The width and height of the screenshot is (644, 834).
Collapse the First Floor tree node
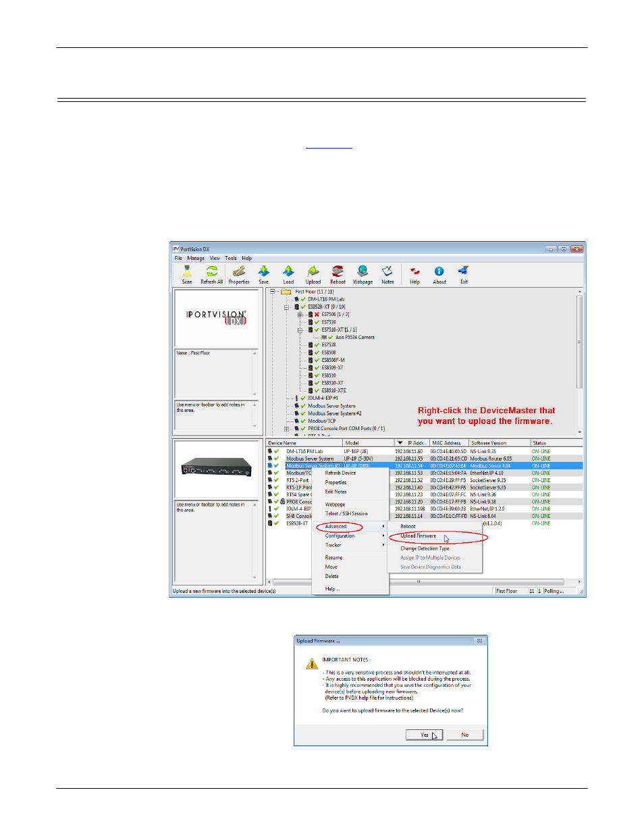point(273,292)
